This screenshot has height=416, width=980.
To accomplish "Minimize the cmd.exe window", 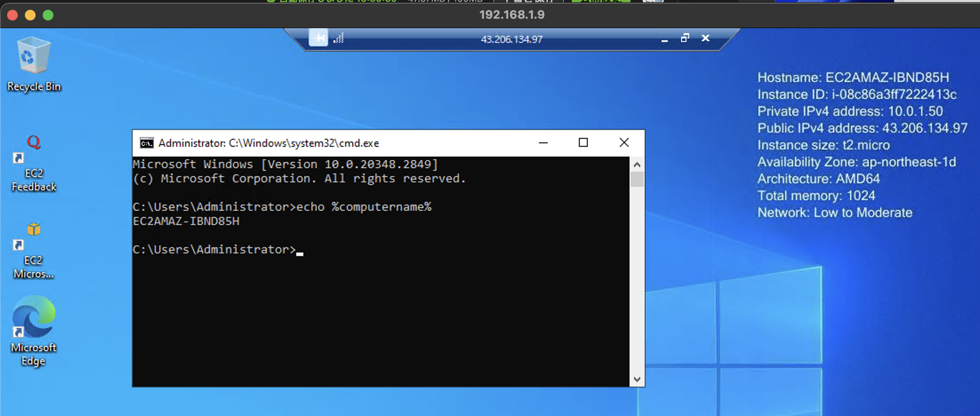I will [x=543, y=143].
